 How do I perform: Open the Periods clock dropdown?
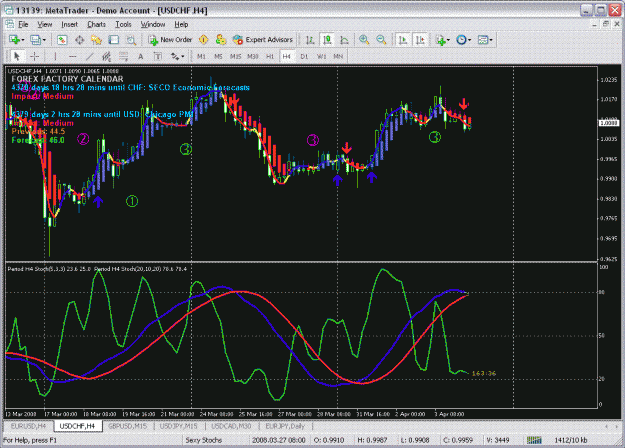[x=464, y=39]
